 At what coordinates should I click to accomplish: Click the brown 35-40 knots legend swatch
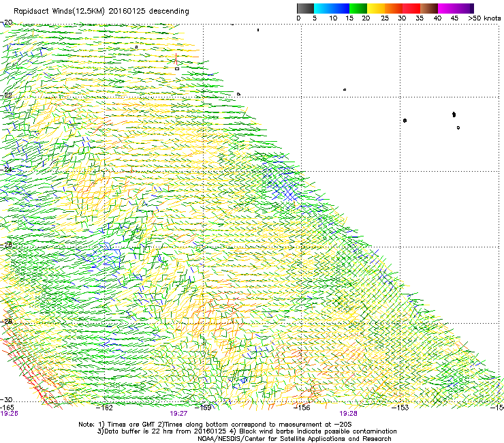[x=429, y=8]
